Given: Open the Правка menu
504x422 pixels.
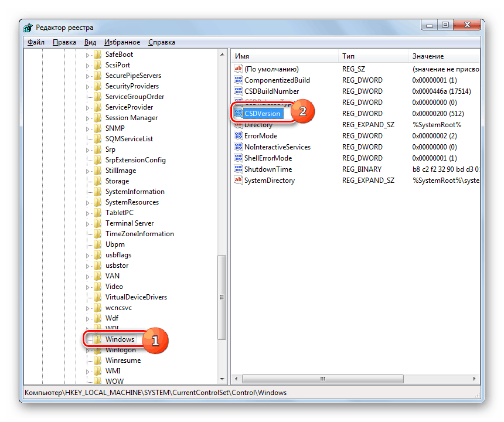Looking at the screenshot, I should [x=64, y=42].
